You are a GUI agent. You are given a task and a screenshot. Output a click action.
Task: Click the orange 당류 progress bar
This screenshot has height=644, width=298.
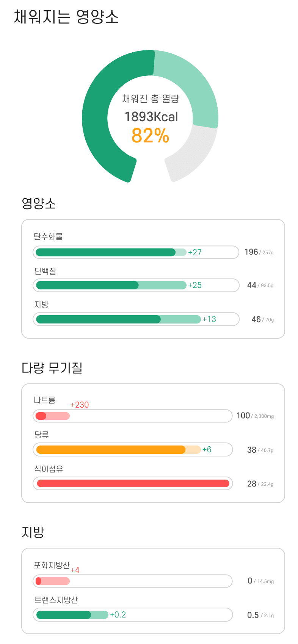tap(133, 450)
